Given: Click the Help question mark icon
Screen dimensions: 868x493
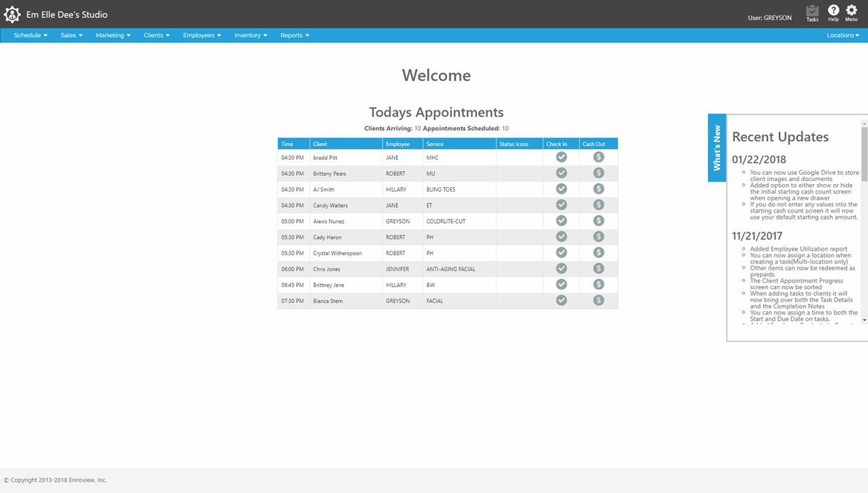Looking at the screenshot, I should (833, 12).
